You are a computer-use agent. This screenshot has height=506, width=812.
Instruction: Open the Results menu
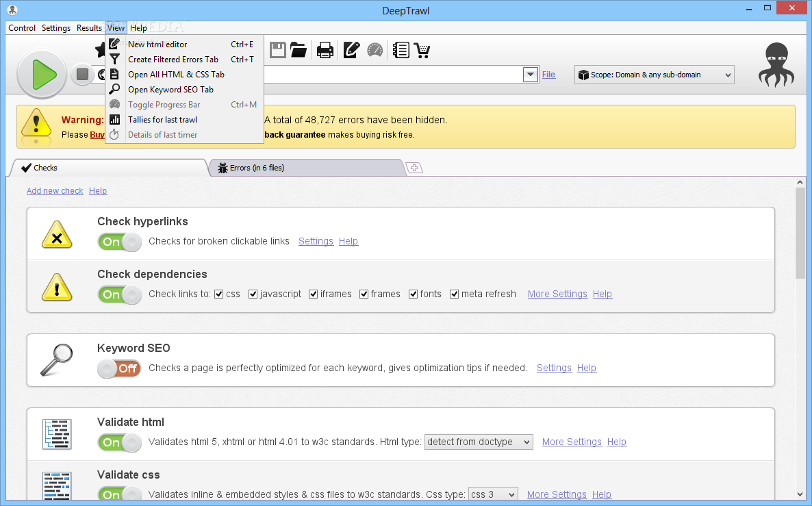click(x=89, y=28)
